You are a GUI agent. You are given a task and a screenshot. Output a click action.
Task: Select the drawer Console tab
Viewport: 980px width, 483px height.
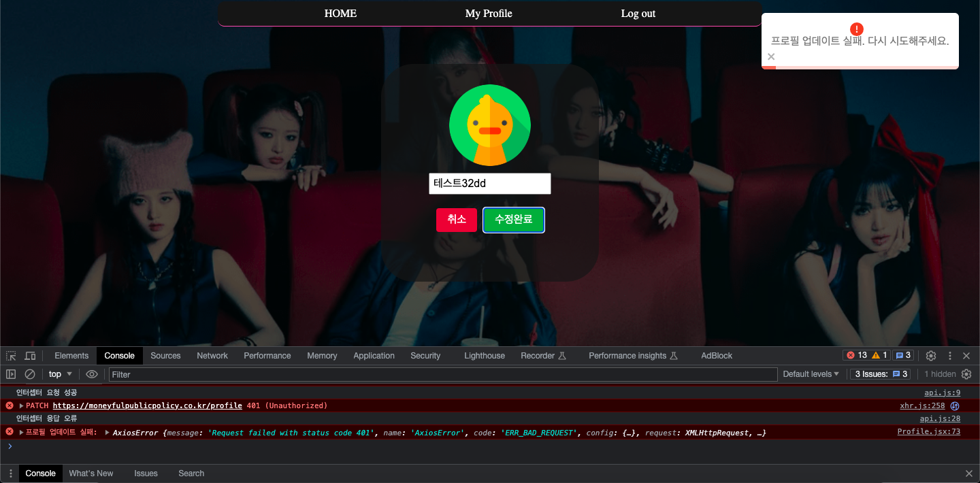[x=40, y=473]
